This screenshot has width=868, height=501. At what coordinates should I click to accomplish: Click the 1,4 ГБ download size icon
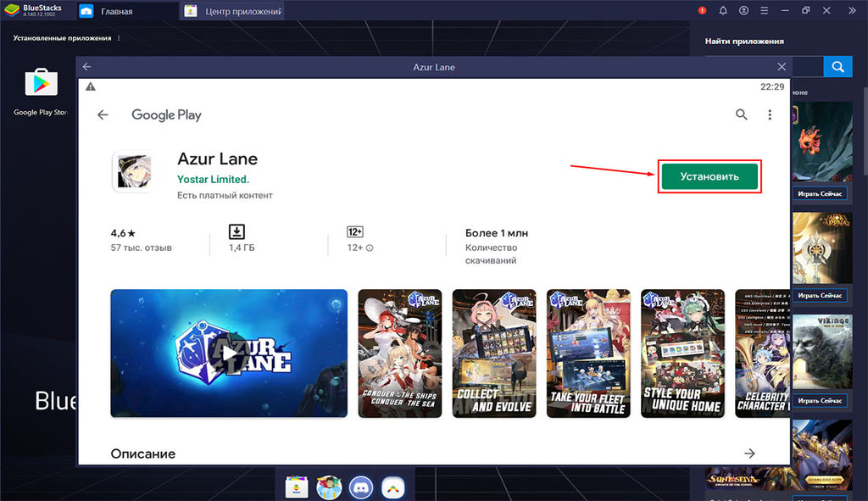point(237,232)
